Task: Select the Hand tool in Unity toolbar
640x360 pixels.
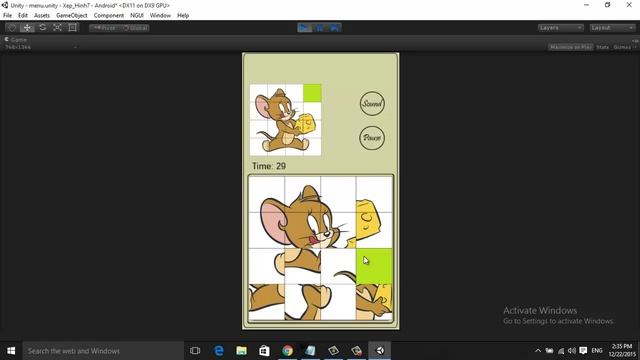Action: 12,28
